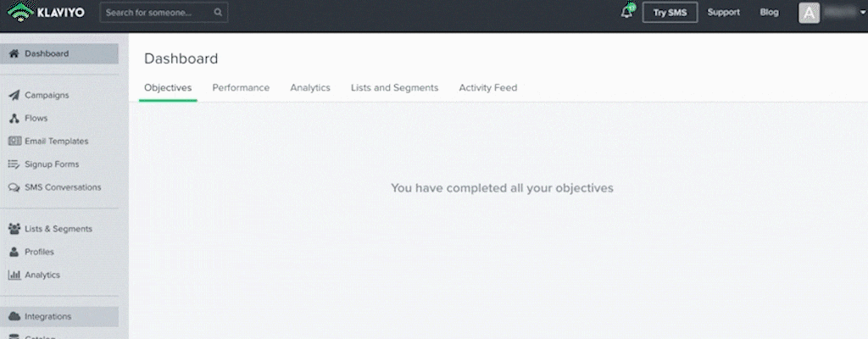Click the Analytics bar chart icon
The width and height of the screenshot is (868, 339).
[x=14, y=275]
